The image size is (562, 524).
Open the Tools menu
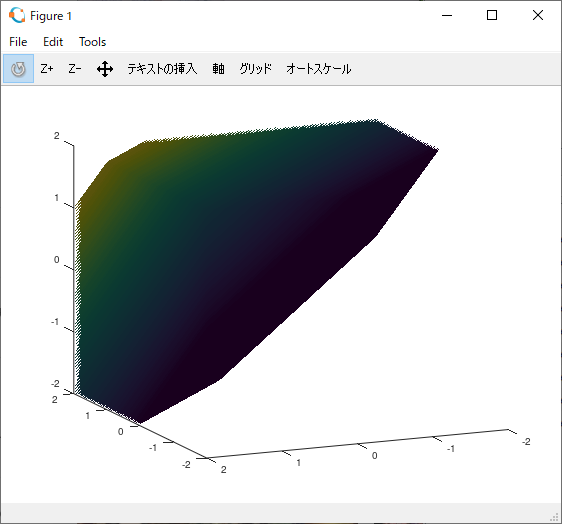pos(92,42)
